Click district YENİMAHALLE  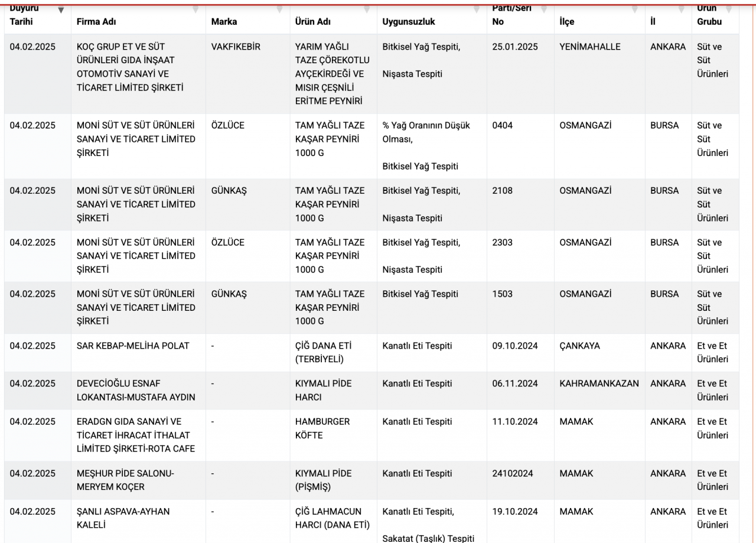point(590,47)
